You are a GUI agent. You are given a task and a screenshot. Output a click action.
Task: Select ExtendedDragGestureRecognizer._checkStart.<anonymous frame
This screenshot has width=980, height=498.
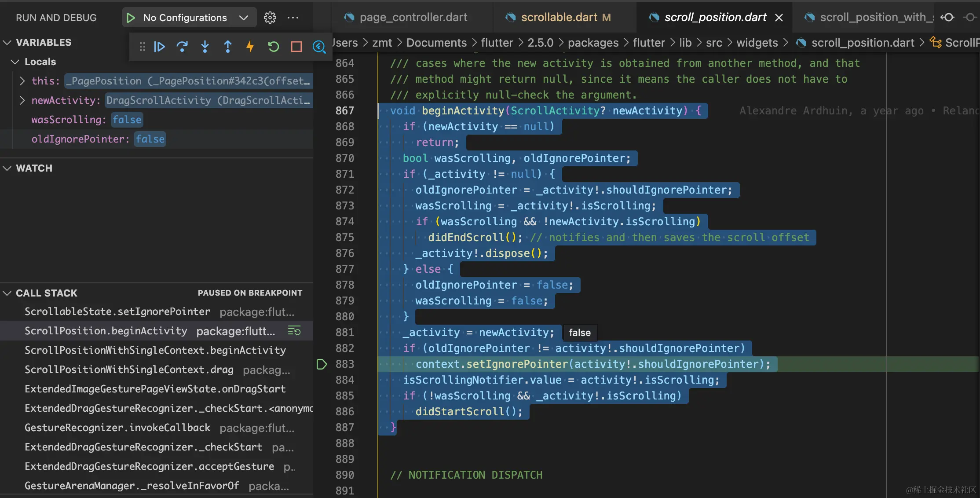(x=157, y=409)
